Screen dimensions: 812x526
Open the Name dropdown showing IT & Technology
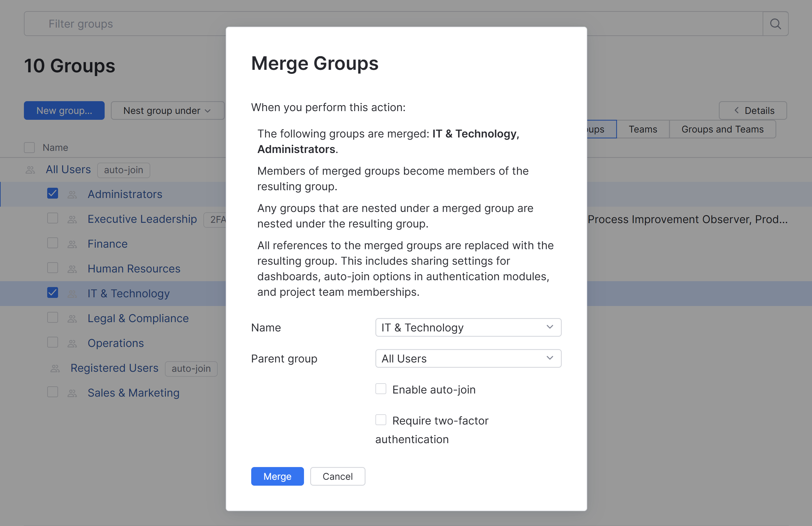(468, 327)
